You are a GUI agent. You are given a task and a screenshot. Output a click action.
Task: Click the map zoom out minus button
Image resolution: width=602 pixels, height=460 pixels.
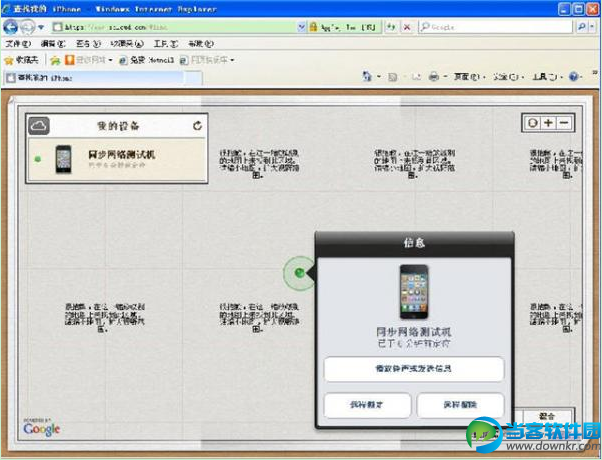tap(564, 123)
